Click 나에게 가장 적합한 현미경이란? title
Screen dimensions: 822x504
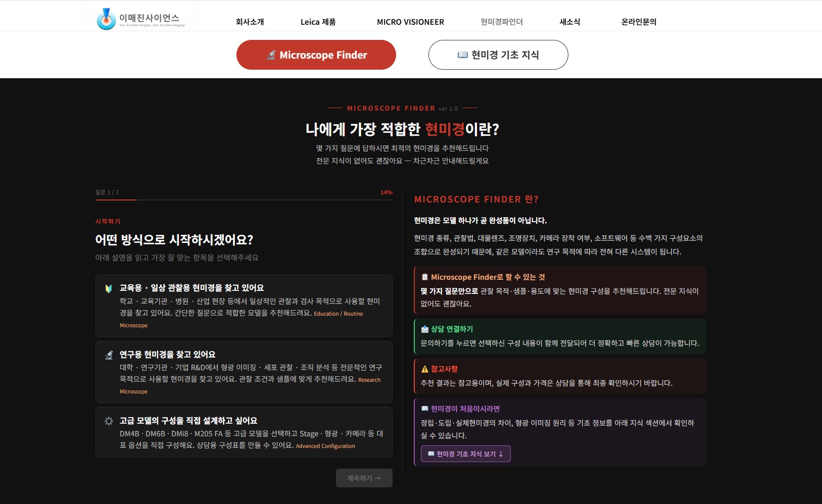point(402,129)
